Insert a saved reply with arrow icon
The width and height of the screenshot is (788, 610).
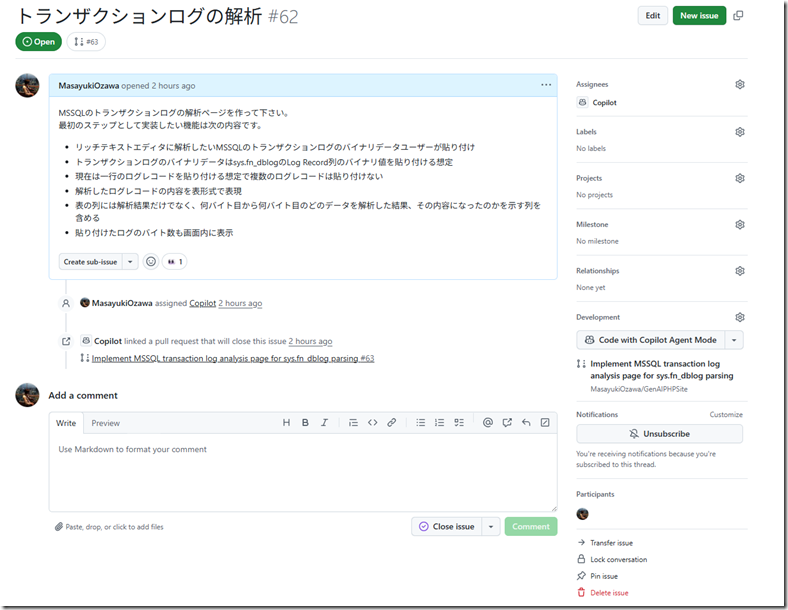pyautogui.click(x=526, y=423)
